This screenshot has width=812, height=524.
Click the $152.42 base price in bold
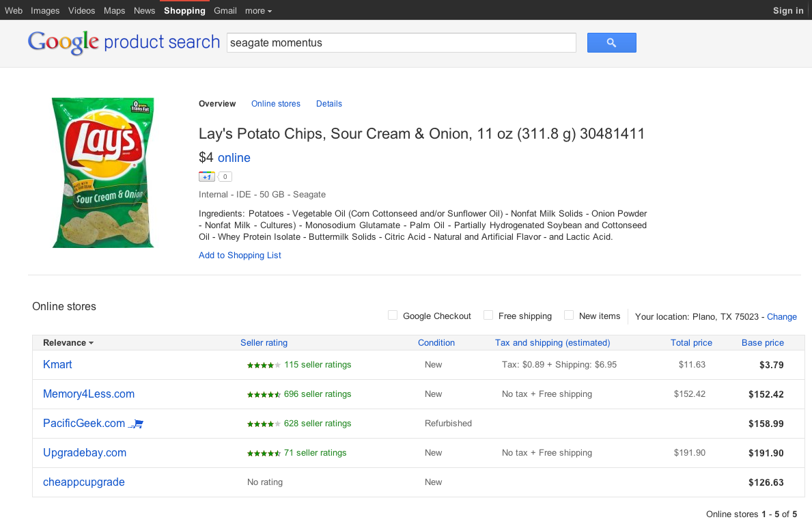[x=766, y=394]
